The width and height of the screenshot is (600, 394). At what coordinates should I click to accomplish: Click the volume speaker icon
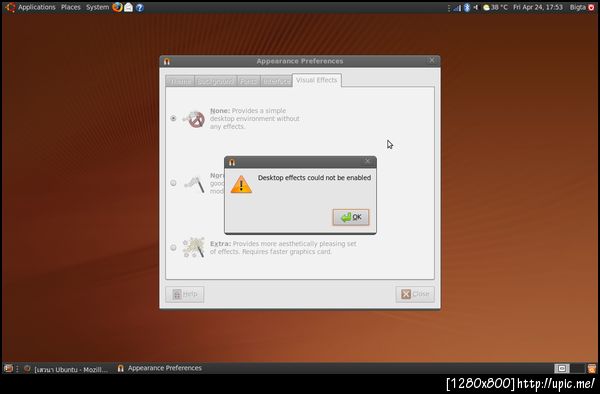[476, 7]
